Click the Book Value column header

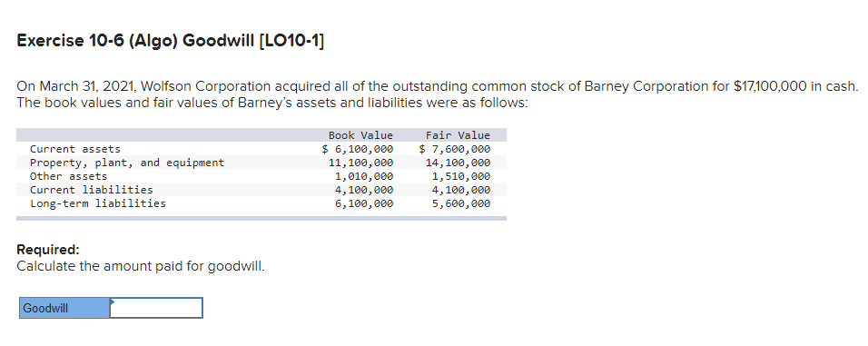(360, 135)
